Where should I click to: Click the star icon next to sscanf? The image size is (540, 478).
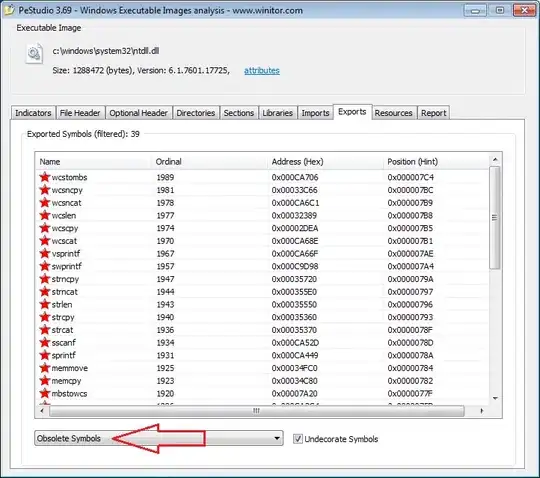44,342
